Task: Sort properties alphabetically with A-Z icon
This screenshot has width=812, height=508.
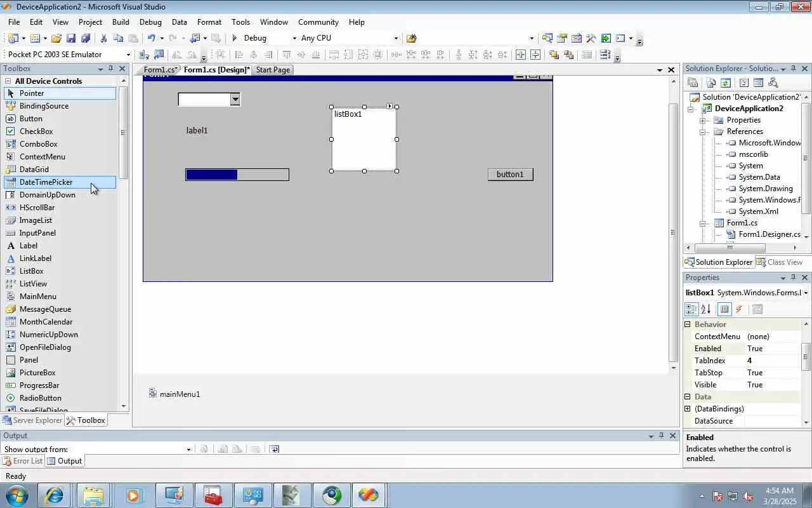Action: click(706, 309)
